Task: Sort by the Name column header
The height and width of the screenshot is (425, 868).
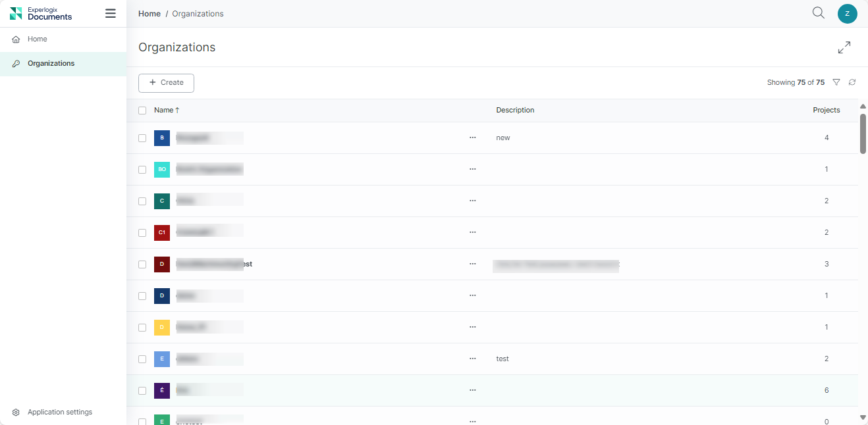Action: 163,111
